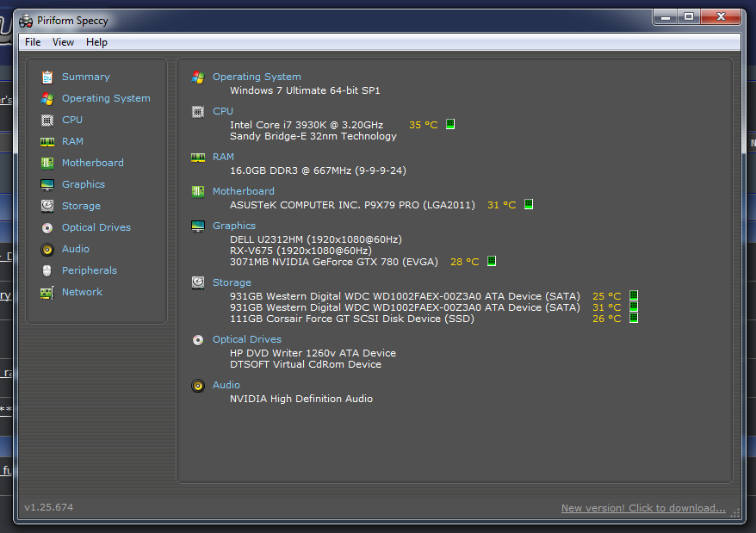Click the green CPU temperature indicator icon
The image size is (756, 533).
[x=450, y=124]
